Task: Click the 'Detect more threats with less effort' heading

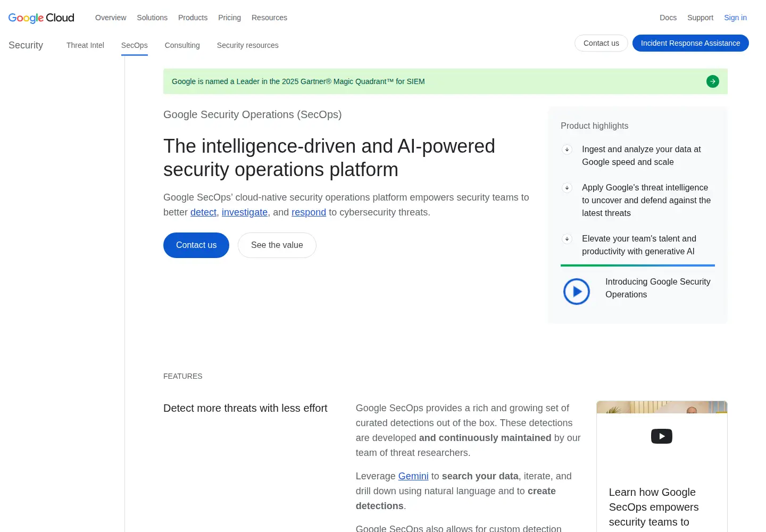Action: tap(245, 408)
